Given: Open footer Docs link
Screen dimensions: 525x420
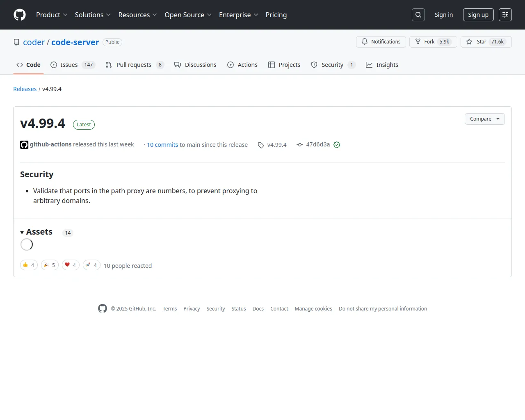Looking at the screenshot, I should (x=258, y=309).
